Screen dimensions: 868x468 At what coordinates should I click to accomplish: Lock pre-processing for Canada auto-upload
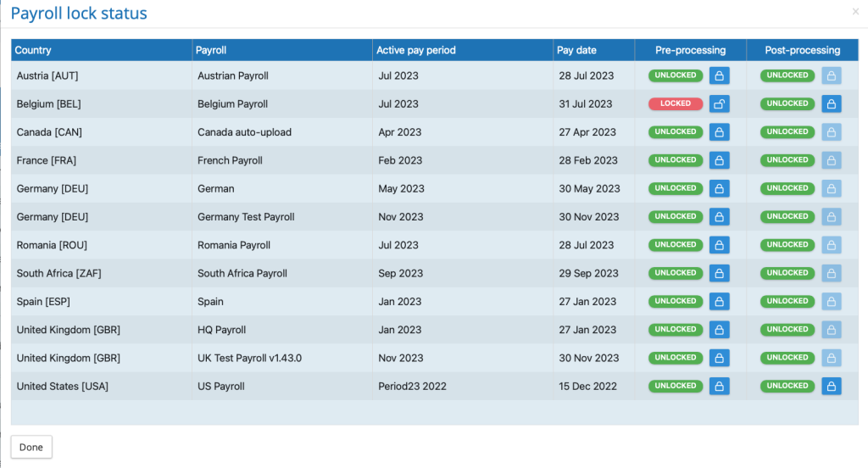coord(719,132)
